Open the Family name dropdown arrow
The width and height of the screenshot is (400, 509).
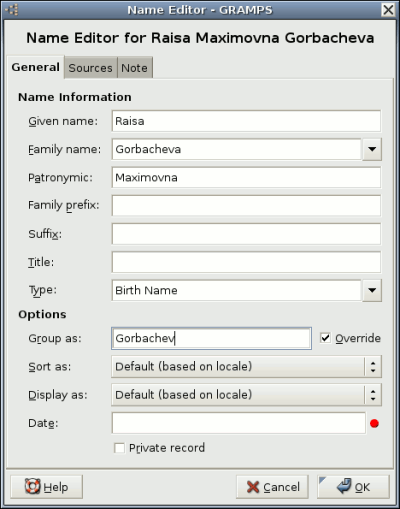pos(372,149)
